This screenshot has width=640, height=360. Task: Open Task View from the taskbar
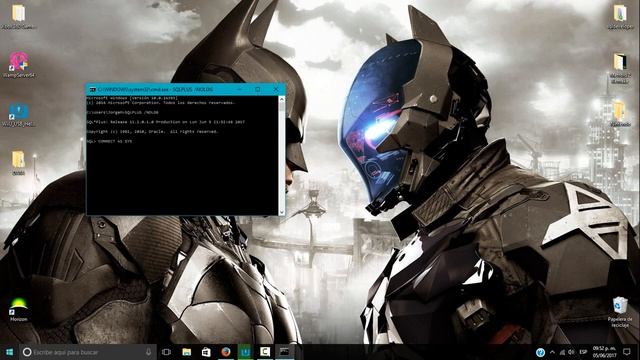166,352
